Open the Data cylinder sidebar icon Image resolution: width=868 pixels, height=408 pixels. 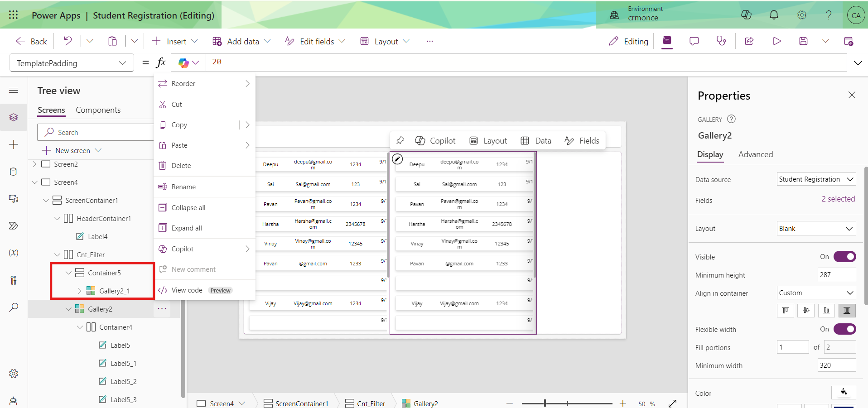tap(14, 172)
